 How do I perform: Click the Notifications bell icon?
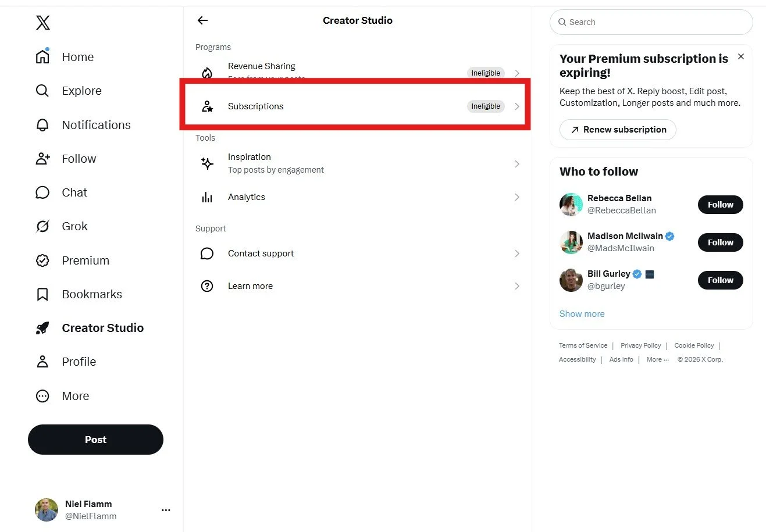42,125
